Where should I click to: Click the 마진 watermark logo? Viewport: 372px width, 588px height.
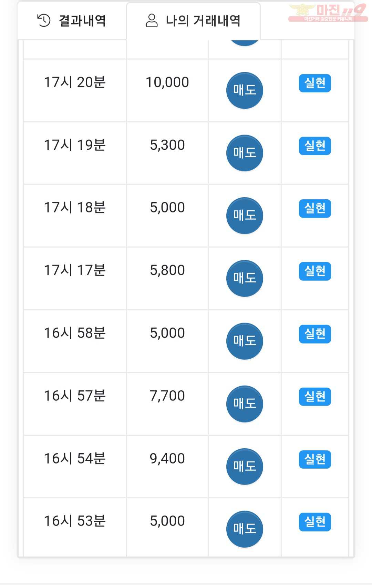point(328,13)
